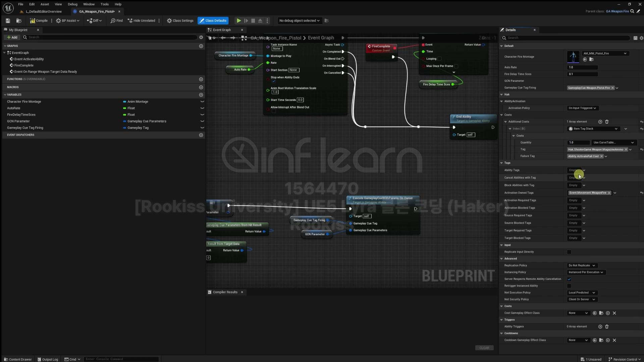
Task: Click the Compile button
Action: [39, 21]
